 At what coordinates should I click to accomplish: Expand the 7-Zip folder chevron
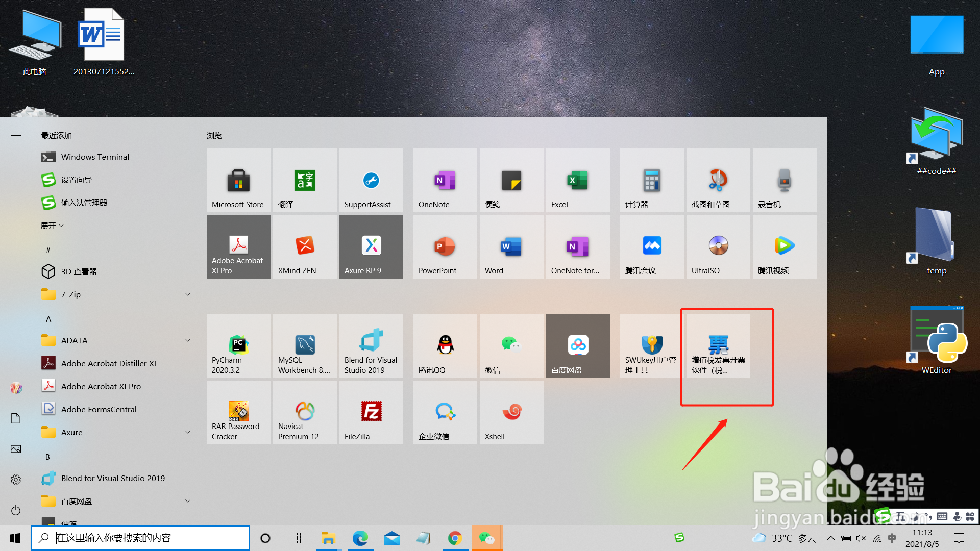tap(188, 294)
